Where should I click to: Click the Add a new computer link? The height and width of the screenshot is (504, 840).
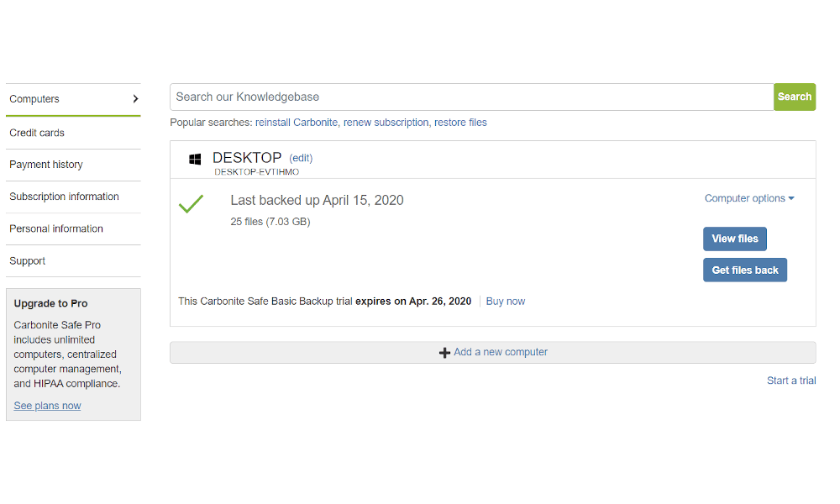501,352
